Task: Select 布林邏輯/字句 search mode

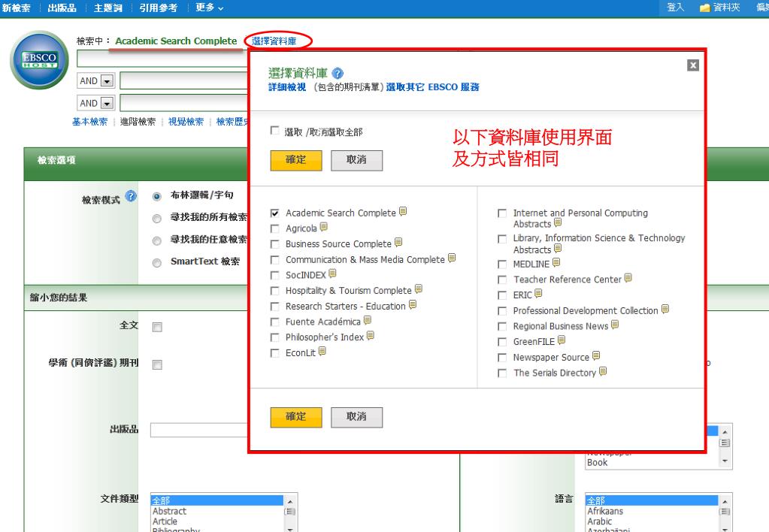Action: tap(157, 197)
